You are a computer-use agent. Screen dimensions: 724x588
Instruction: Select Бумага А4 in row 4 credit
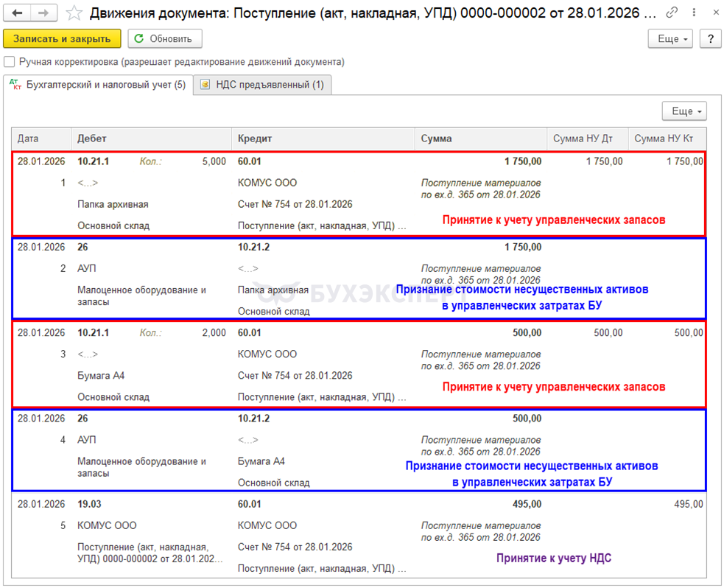pos(261,461)
